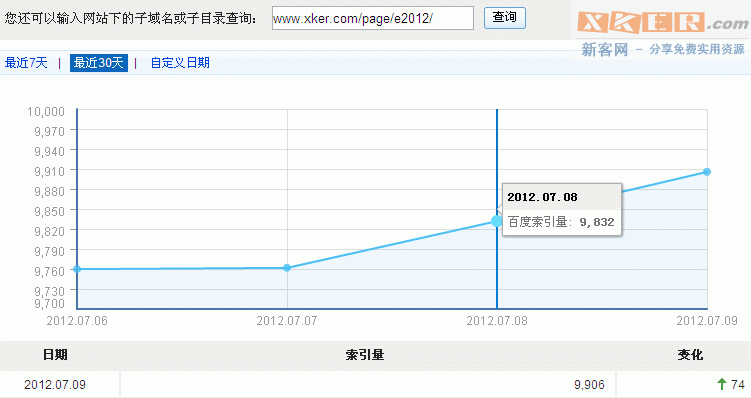
Task: Click the 9,760 y-axis label
Action: click(49, 271)
